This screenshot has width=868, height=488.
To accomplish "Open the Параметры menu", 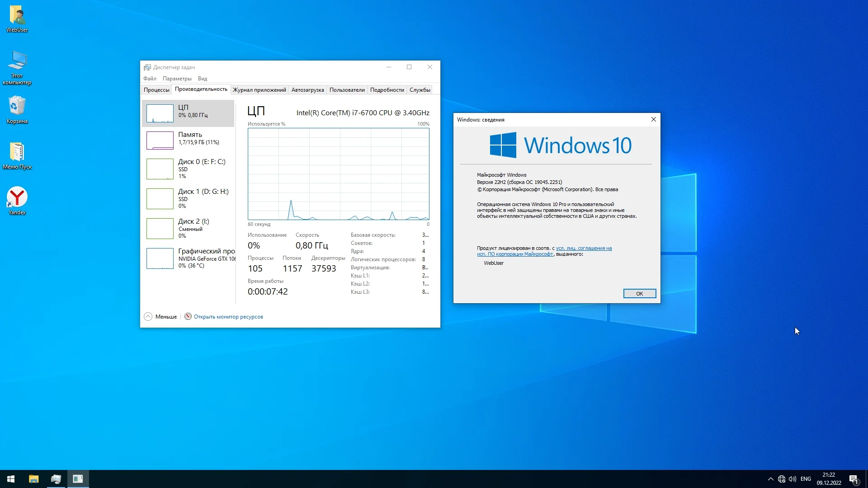I will click(177, 79).
